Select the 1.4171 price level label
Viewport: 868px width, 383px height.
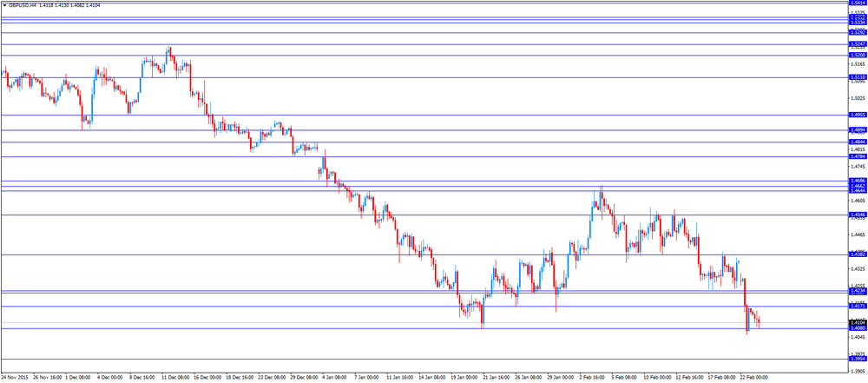point(857,306)
